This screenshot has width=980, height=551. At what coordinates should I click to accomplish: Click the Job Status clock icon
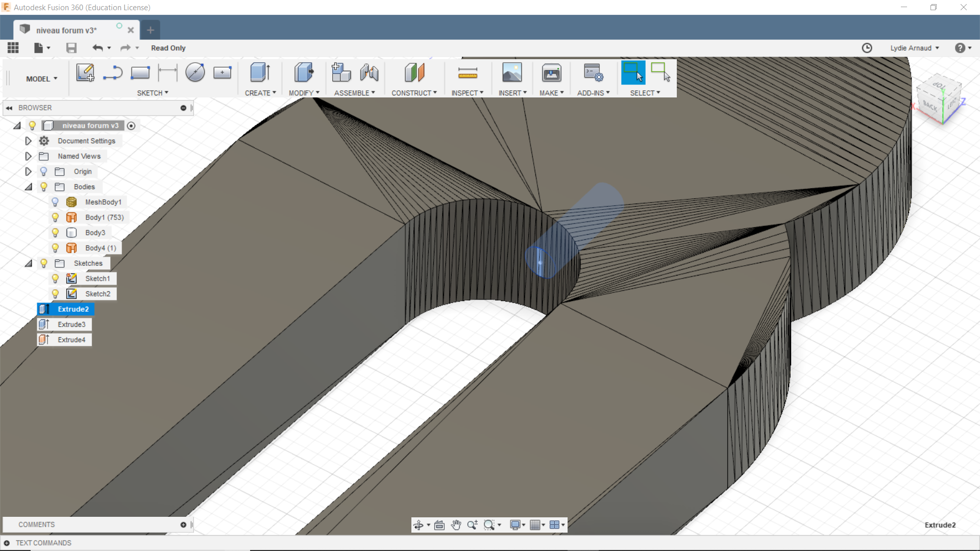[867, 48]
